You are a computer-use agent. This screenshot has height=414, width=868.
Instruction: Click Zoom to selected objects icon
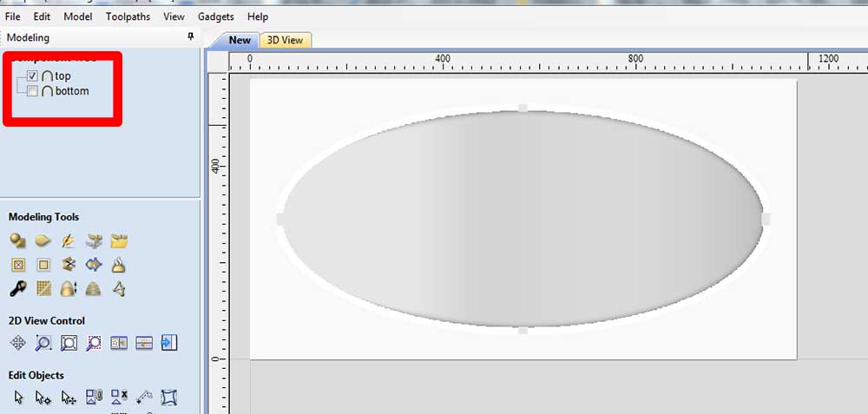click(x=94, y=343)
